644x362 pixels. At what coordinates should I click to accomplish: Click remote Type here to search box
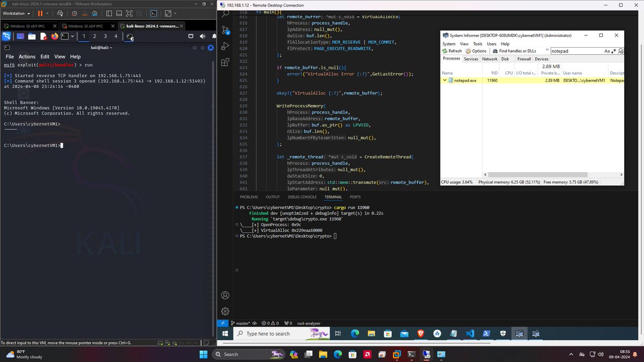(281, 334)
